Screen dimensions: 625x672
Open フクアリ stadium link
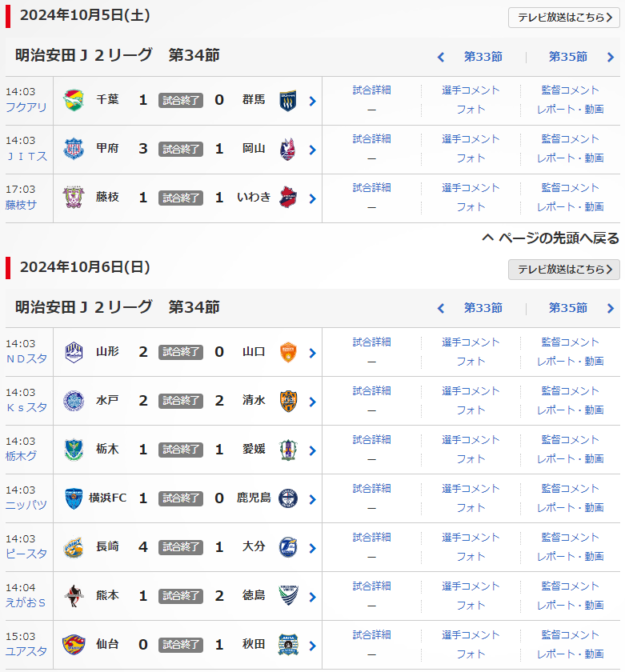point(26,107)
